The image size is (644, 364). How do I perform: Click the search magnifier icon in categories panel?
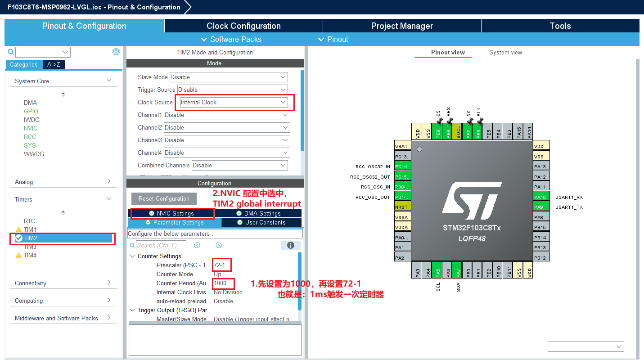[11, 52]
